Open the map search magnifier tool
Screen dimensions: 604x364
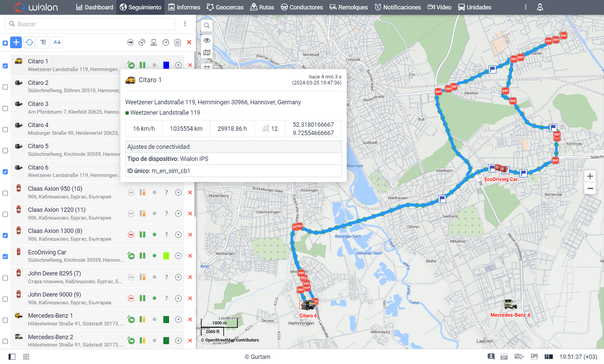[x=207, y=26]
